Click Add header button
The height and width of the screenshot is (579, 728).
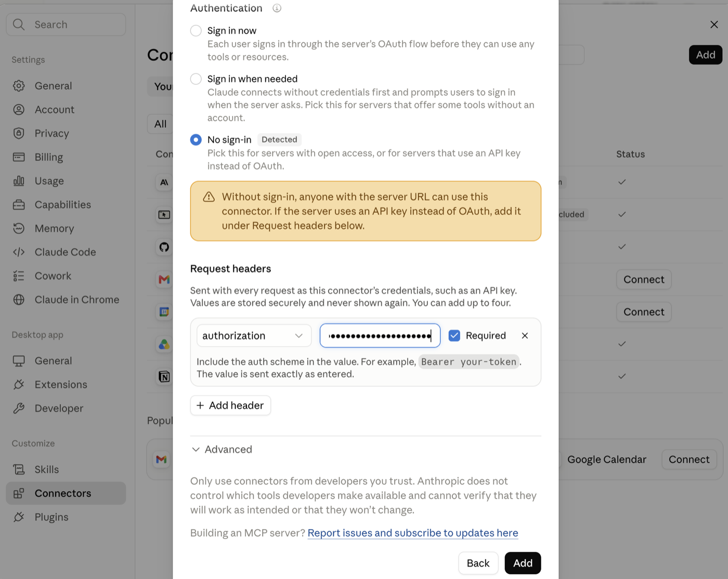coord(230,405)
